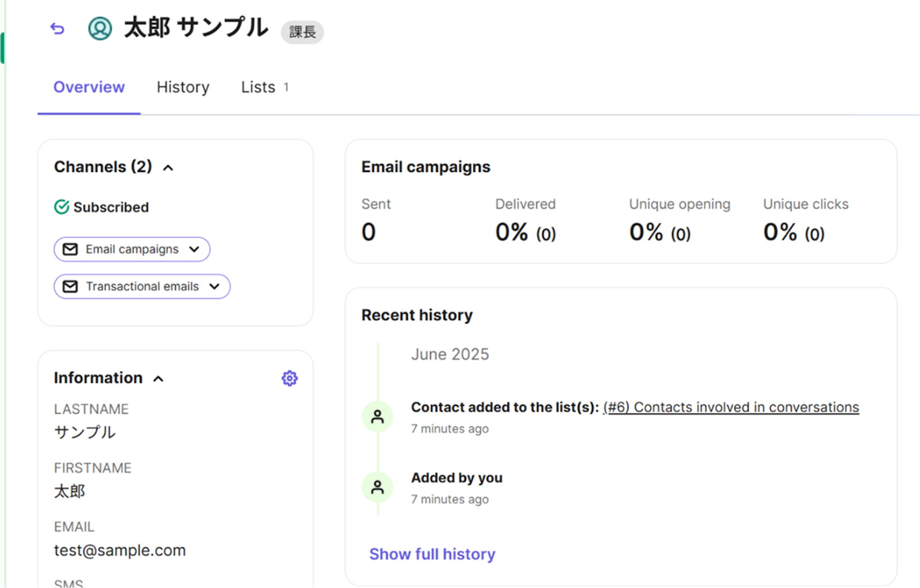
Task: Collapse the Channels (2) section
Action: point(168,168)
